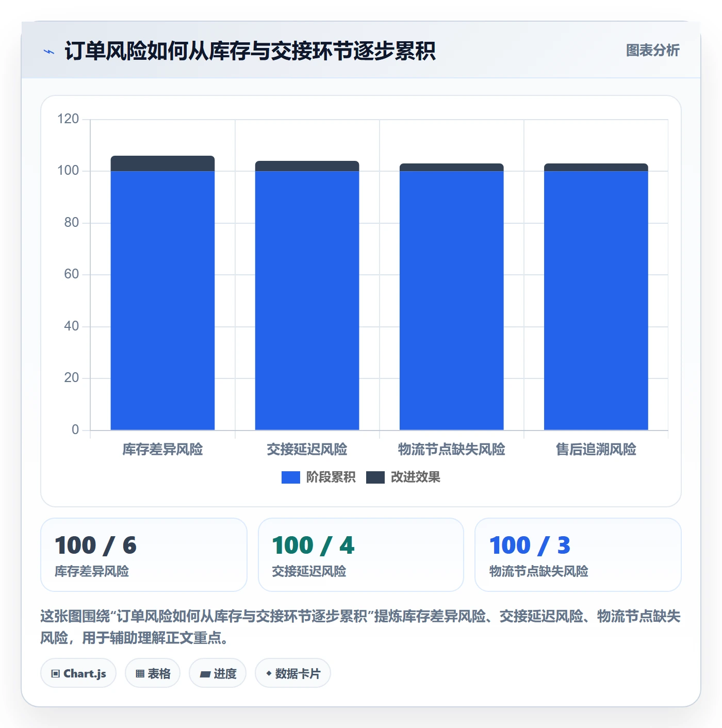Select the Chart.js tag

(78, 673)
